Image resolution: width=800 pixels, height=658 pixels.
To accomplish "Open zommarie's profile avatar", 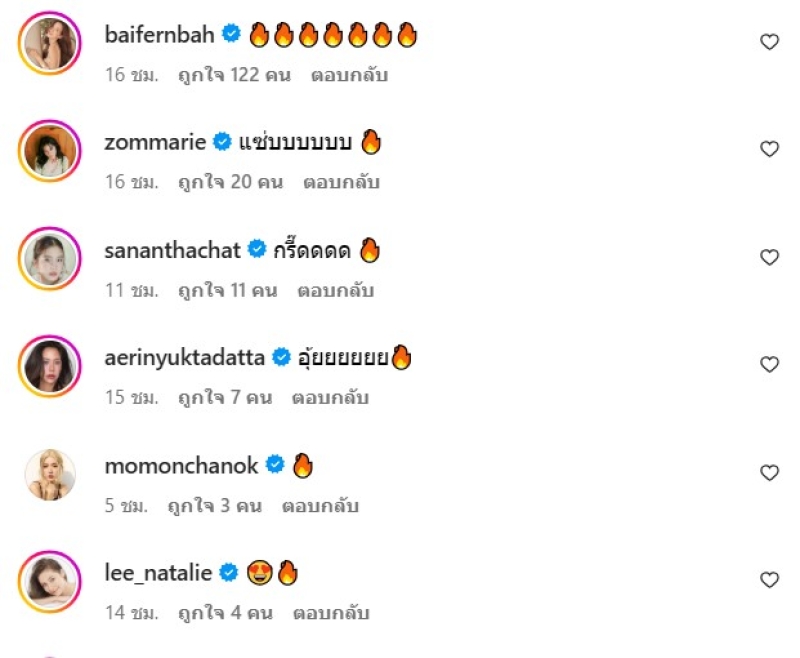I will (x=49, y=151).
